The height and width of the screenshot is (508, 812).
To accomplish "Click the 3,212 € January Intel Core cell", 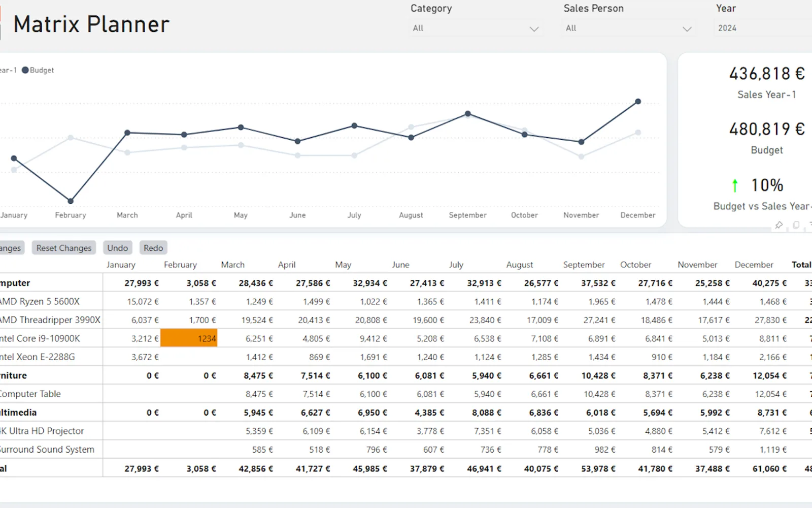I will click(145, 339).
